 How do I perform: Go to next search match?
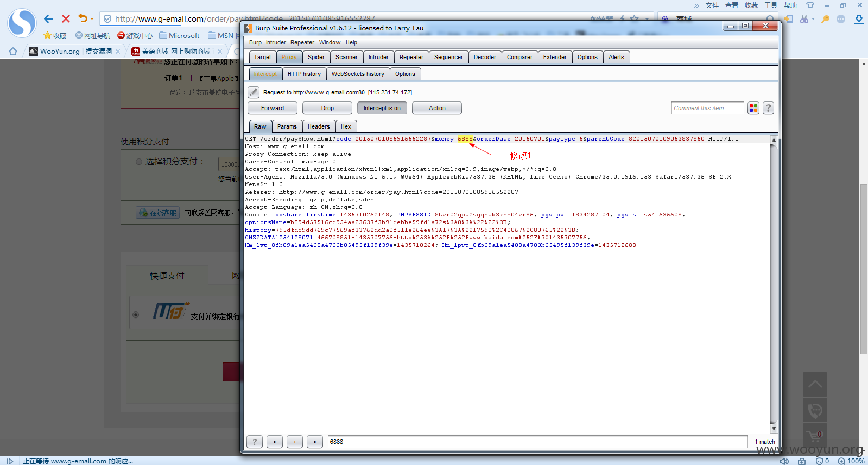point(315,442)
